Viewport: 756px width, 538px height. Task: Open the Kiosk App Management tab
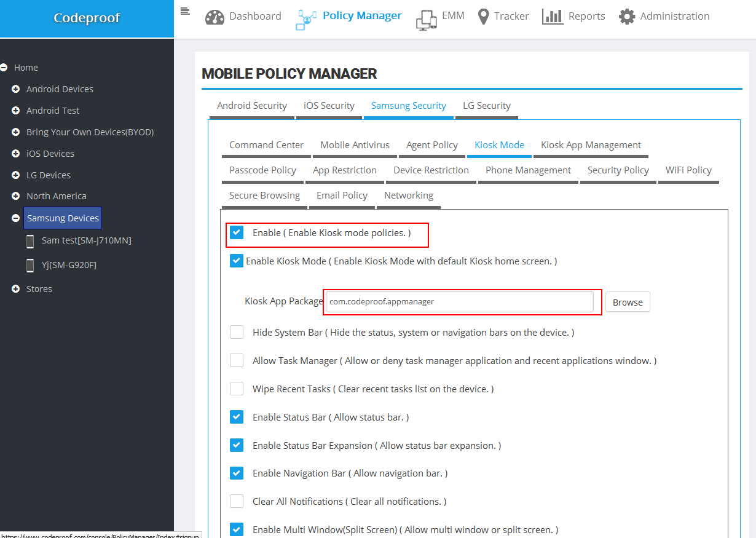591,145
